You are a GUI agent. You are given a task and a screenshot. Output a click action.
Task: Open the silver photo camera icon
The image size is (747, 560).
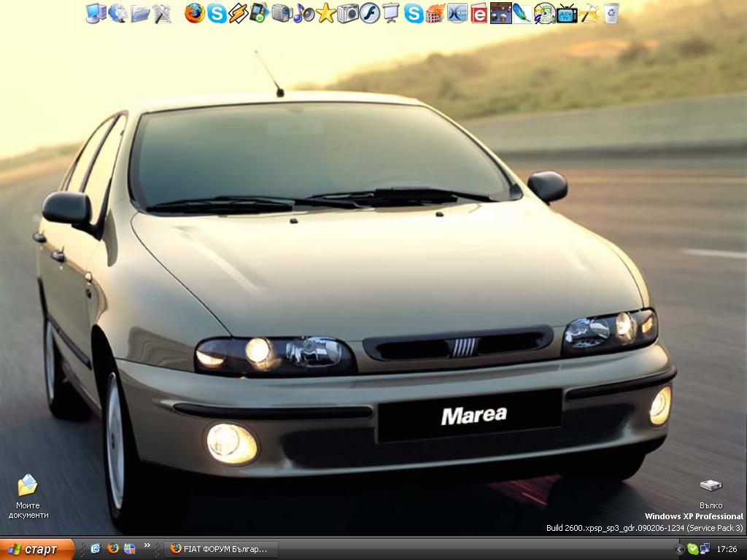(x=348, y=13)
